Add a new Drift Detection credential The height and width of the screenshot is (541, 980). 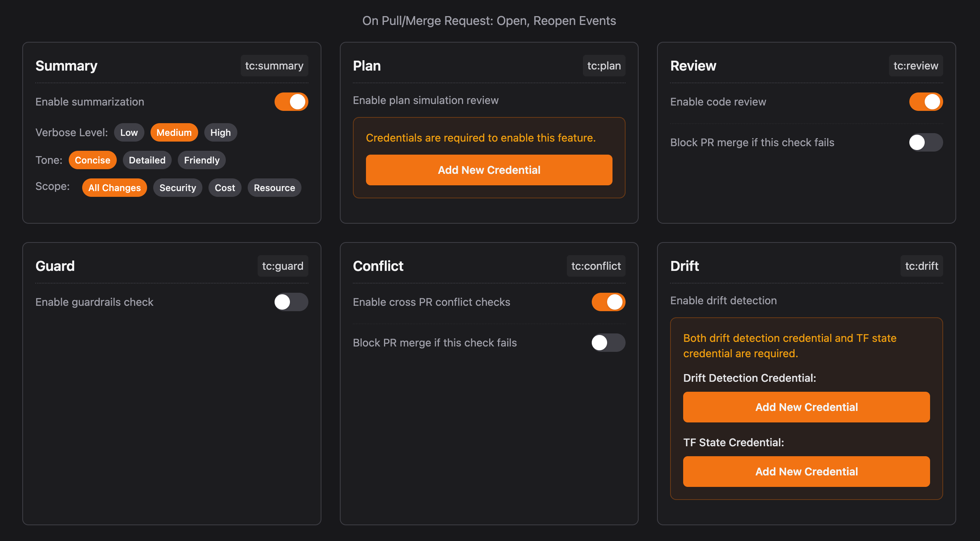(x=806, y=407)
